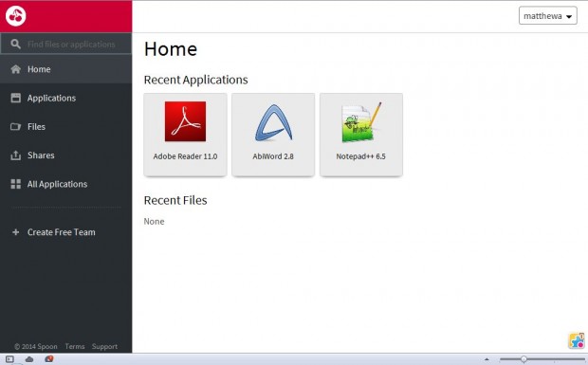588x365 pixels.
Task: Open the matthewa user dropdown
Action: [x=548, y=16]
